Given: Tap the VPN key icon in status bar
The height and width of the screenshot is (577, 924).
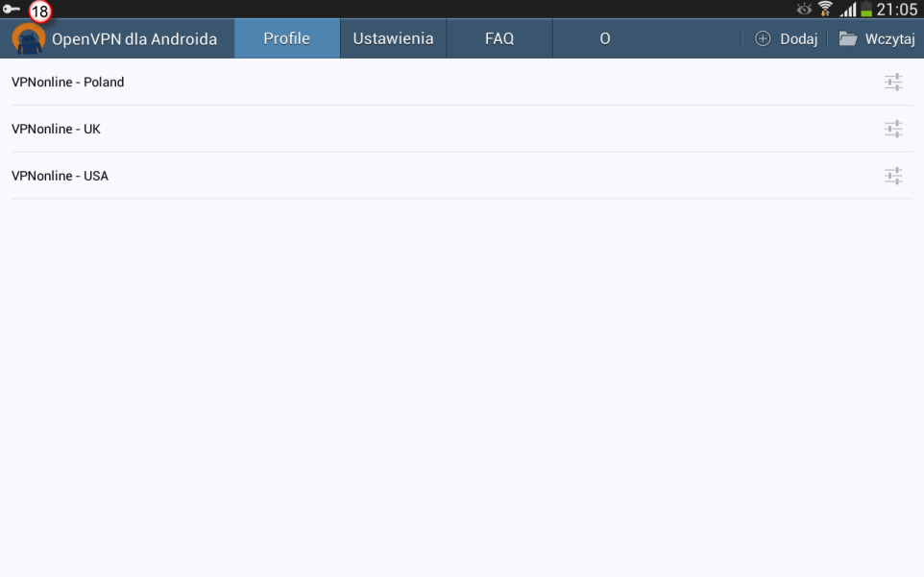Looking at the screenshot, I should [x=12, y=9].
